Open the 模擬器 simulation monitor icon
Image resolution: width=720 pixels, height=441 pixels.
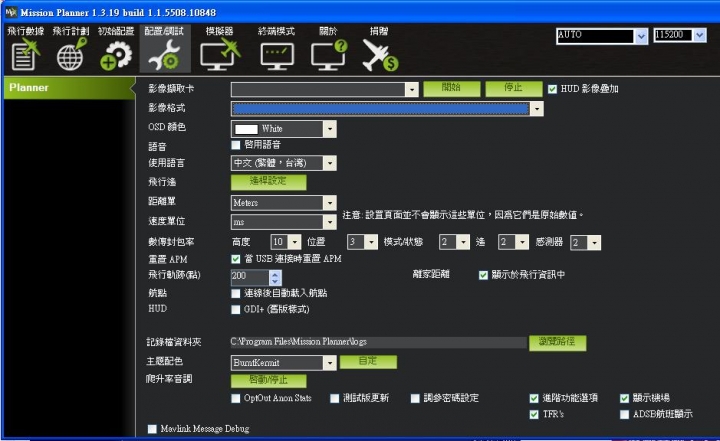[x=220, y=49]
